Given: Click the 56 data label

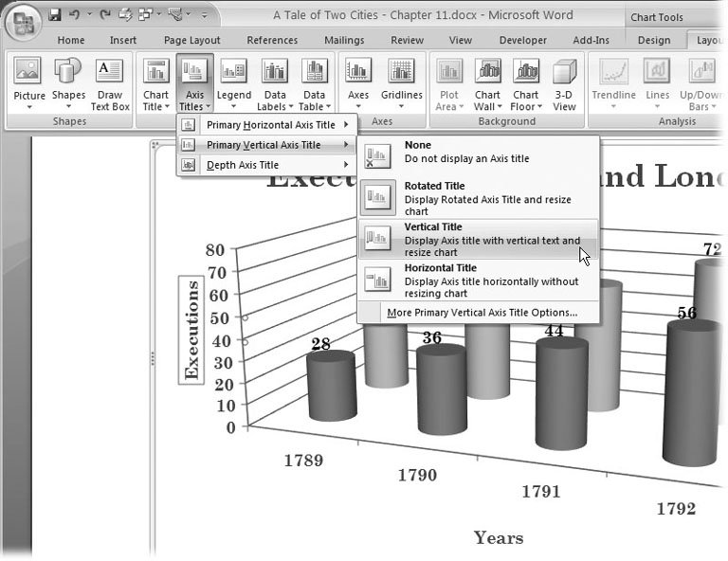Looking at the screenshot, I should click(686, 313).
